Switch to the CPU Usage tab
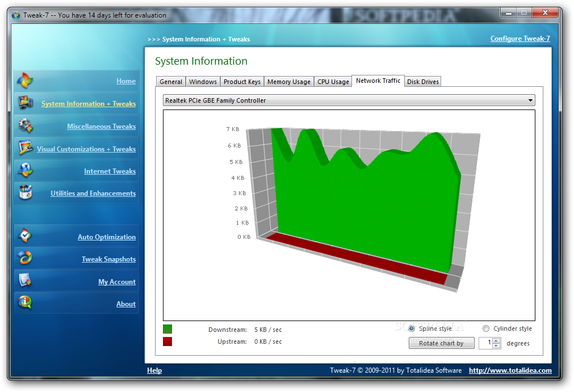 click(x=333, y=82)
